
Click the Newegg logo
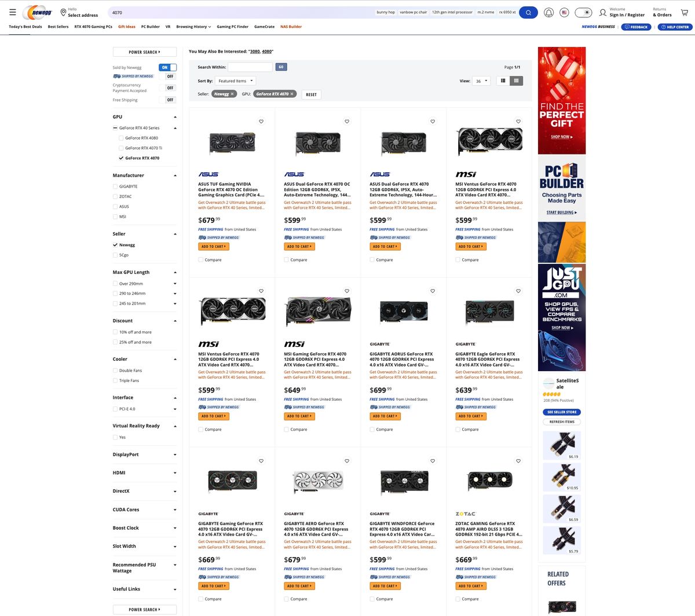[x=38, y=12]
